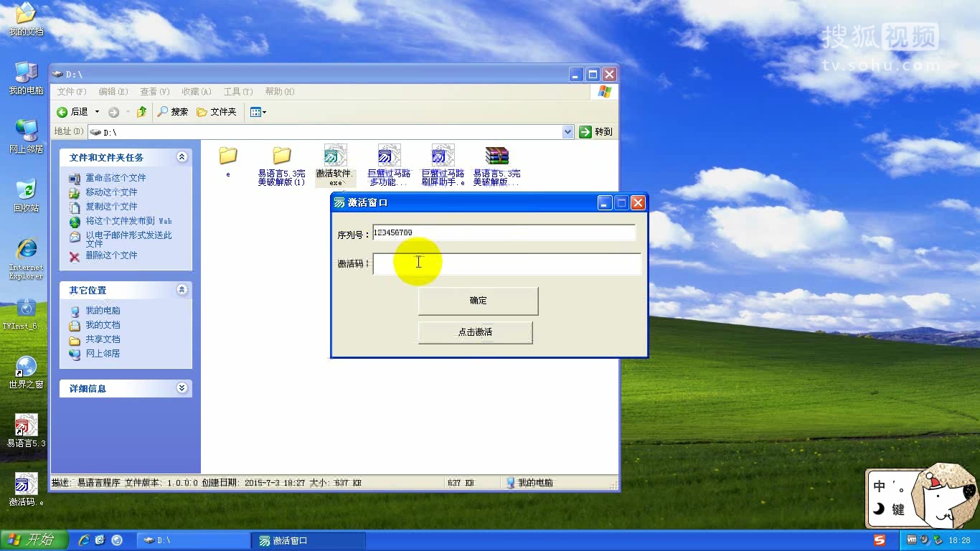This screenshot has height=551, width=980.
Task: Go up one folder level
Action: 141,112
